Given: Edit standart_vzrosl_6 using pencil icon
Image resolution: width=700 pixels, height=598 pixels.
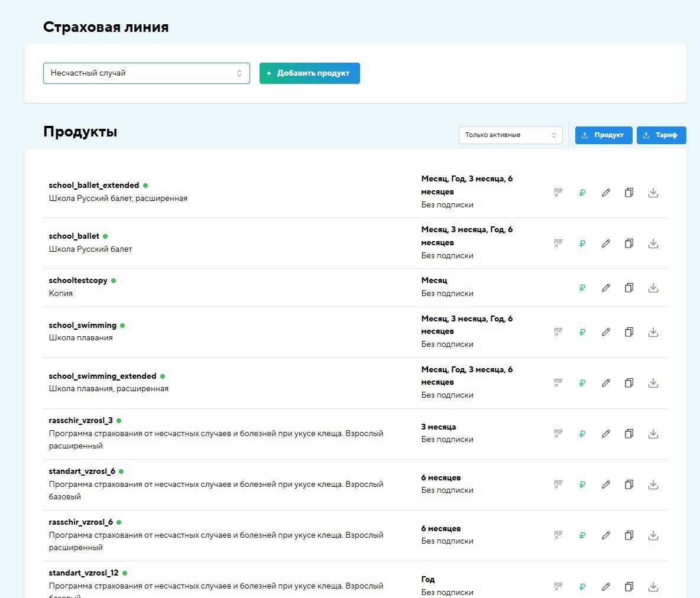Looking at the screenshot, I should coord(606,485).
